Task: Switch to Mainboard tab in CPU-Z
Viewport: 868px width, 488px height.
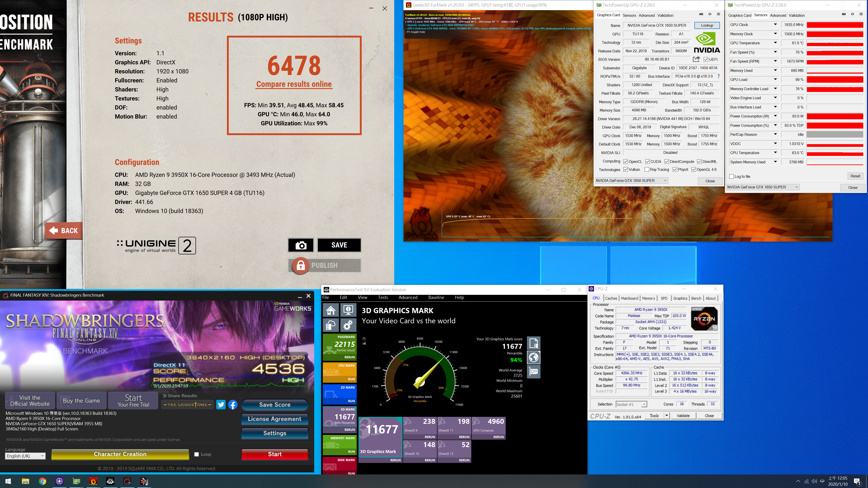Action: click(x=630, y=298)
